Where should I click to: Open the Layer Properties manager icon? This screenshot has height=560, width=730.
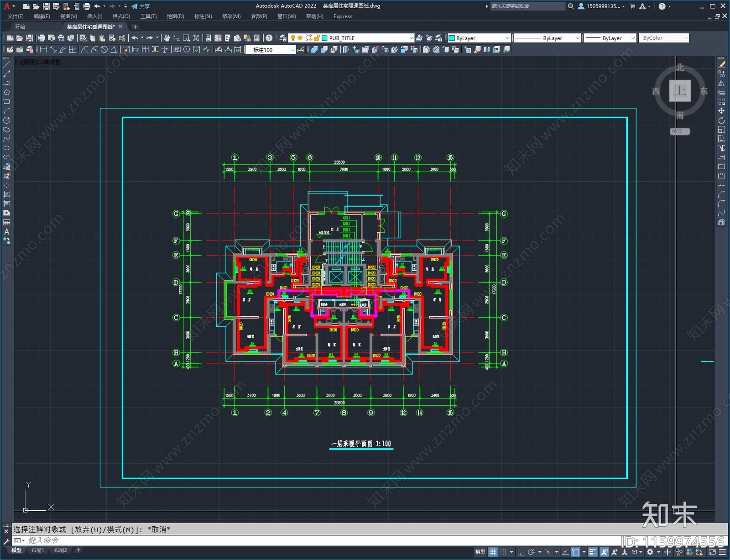pyautogui.click(x=283, y=38)
